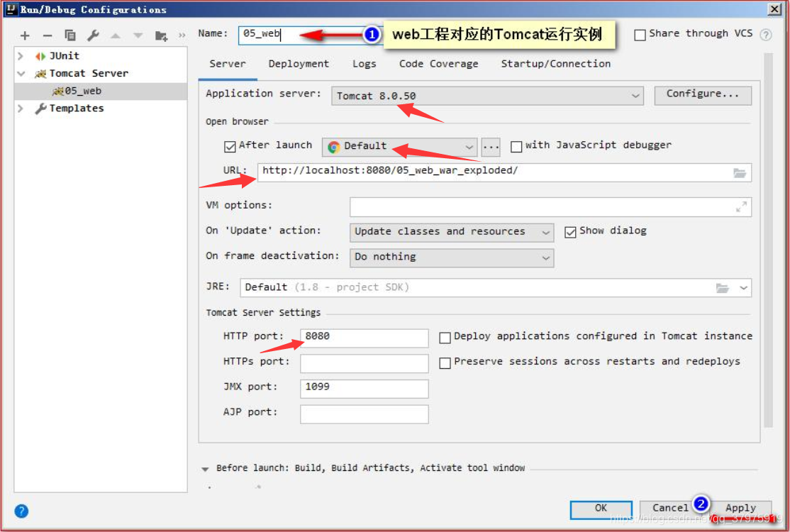This screenshot has height=532, width=790.
Task: Open the Default browser dropdown
Action: tap(399, 147)
